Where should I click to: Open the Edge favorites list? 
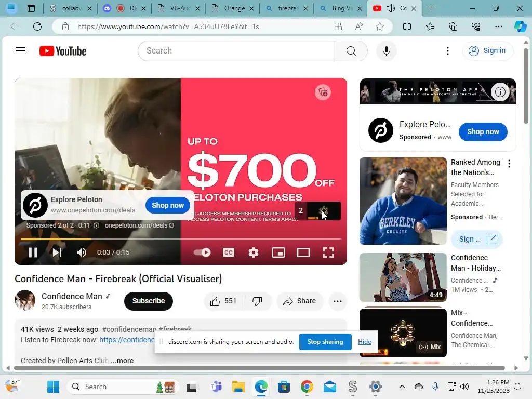430,26
